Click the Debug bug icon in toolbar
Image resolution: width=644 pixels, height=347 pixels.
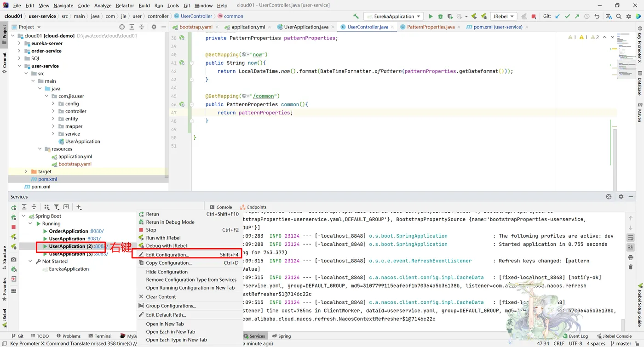440,16
